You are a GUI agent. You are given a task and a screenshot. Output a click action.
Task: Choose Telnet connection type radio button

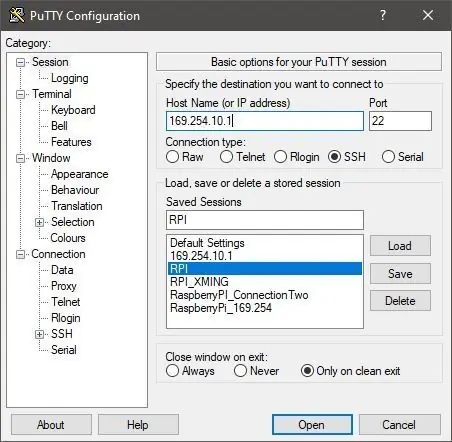pos(226,157)
